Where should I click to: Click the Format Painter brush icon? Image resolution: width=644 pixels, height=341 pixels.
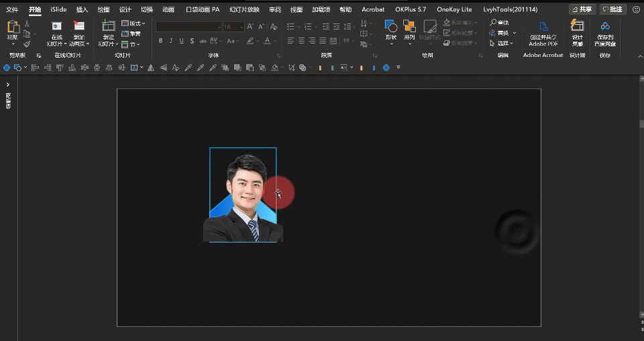coord(27,44)
